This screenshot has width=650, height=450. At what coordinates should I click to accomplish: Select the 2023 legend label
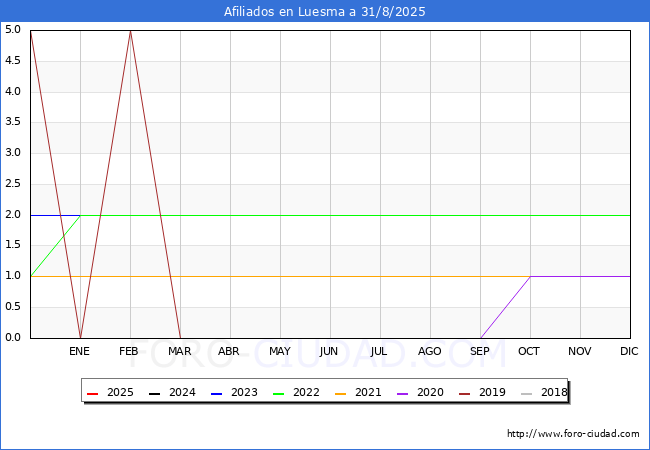(x=244, y=392)
